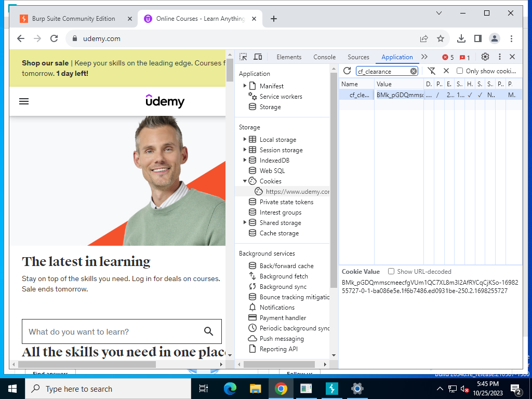Toggle the device toolbar icon
The height and width of the screenshot is (399, 532).
click(x=258, y=57)
